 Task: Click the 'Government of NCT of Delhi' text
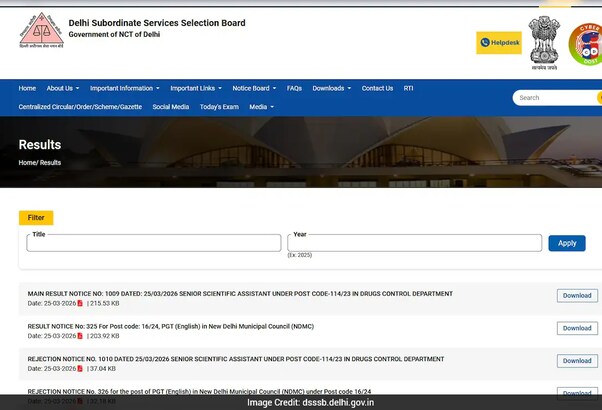114,35
